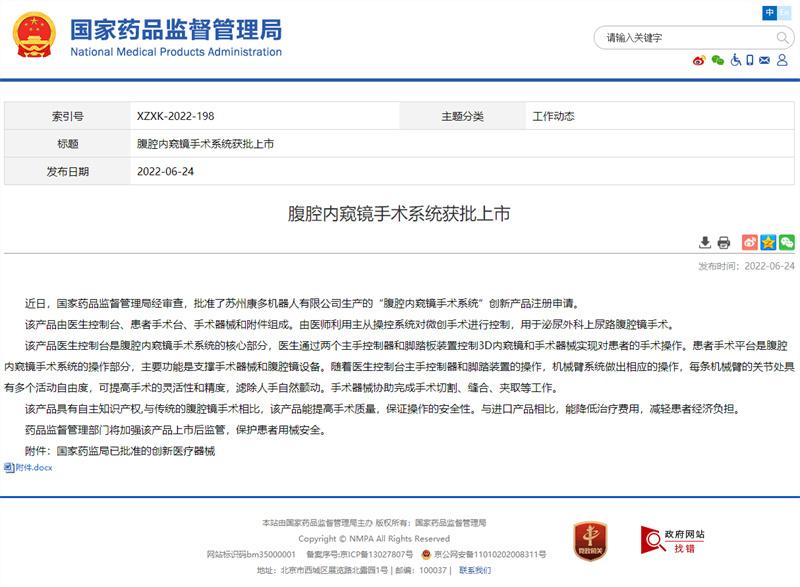Enable accessibility mode via wheelchair icon
Image resolution: width=800 pixels, height=587 pixels.
735,60
